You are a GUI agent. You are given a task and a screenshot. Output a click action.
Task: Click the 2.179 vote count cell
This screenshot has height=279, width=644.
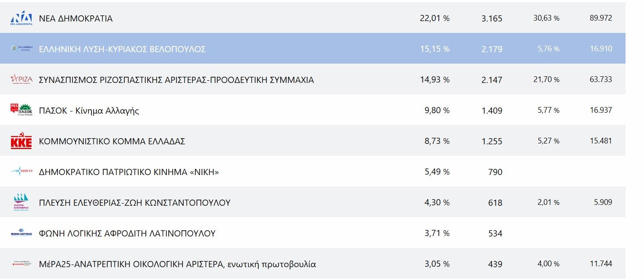492,49
